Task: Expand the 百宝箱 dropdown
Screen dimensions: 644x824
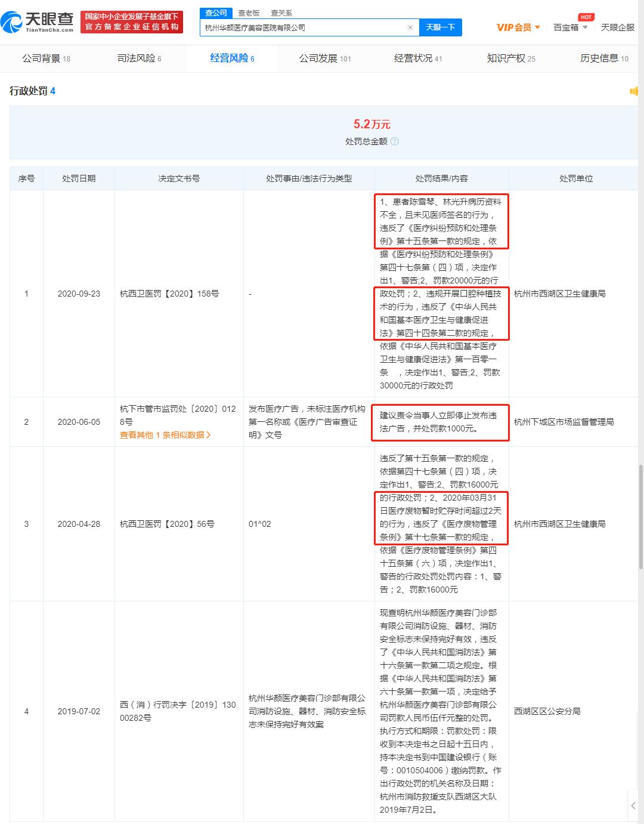Action: click(x=570, y=27)
